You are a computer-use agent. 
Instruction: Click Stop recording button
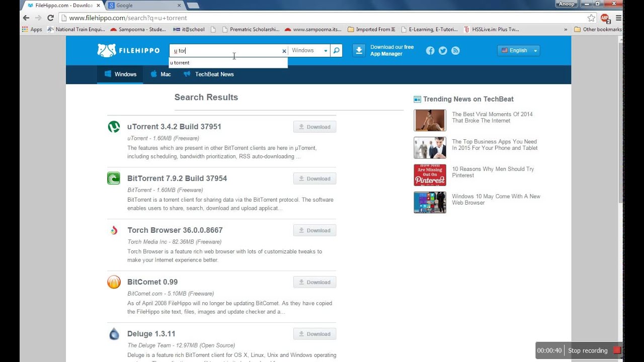595,350
